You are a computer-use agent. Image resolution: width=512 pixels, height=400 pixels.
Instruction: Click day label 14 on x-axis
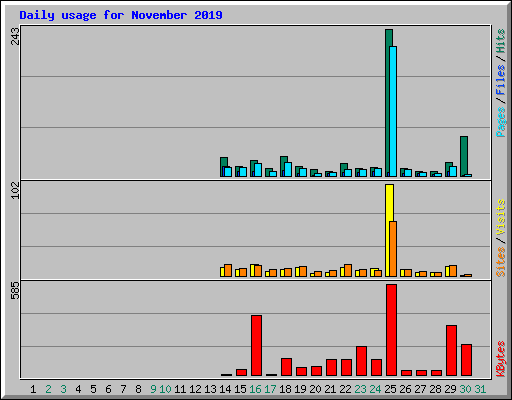pyautogui.click(x=225, y=389)
